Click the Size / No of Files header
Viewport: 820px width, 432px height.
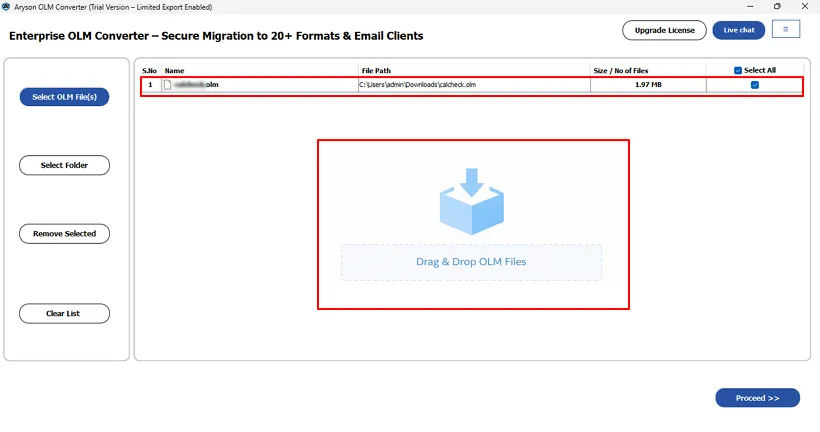pos(621,71)
